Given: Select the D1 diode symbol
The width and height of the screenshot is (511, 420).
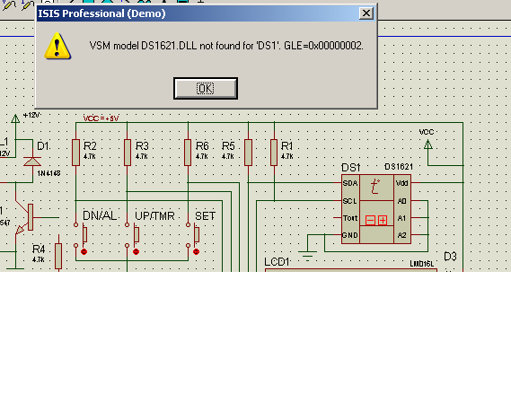Looking at the screenshot, I should pyautogui.click(x=32, y=162).
